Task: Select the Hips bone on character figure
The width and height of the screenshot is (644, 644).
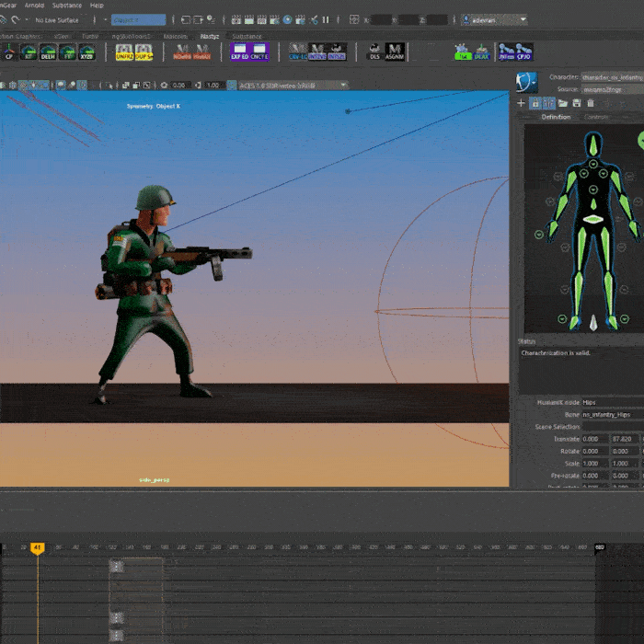Action: [x=593, y=219]
